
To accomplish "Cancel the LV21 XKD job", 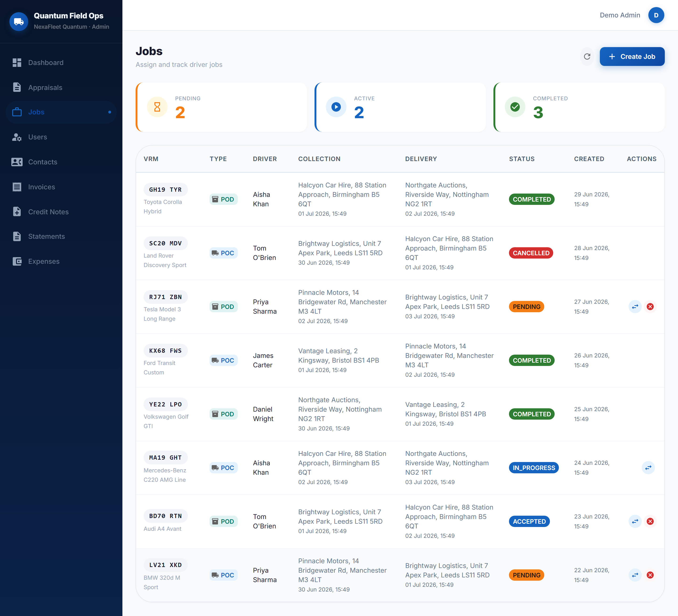I will click(x=650, y=575).
